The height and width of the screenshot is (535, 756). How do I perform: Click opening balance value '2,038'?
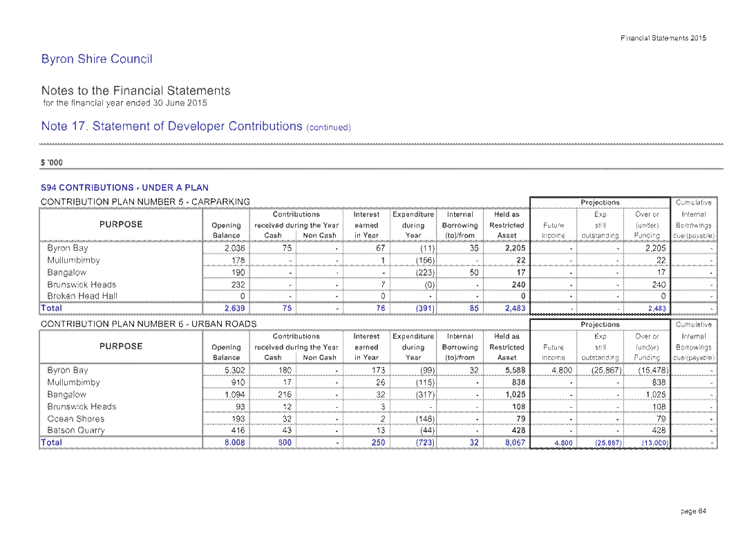[235, 248]
